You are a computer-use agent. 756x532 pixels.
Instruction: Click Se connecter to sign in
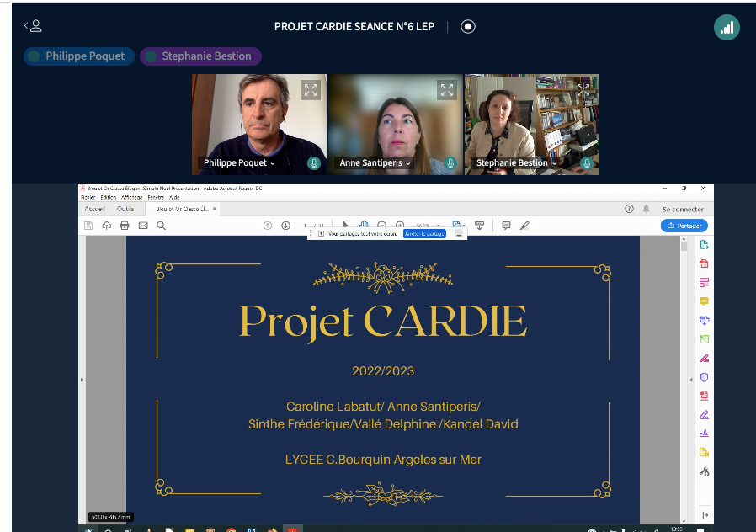[683, 209]
